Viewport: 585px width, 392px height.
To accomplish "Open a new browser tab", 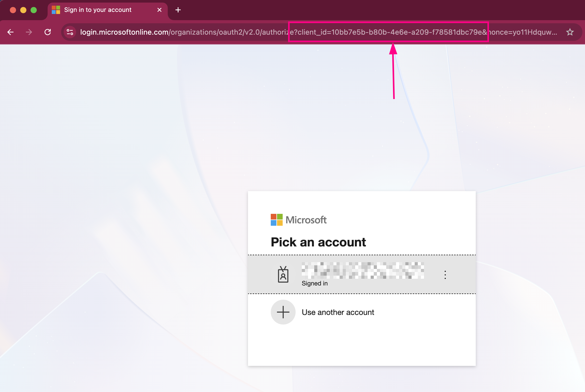I will coord(178,10).
